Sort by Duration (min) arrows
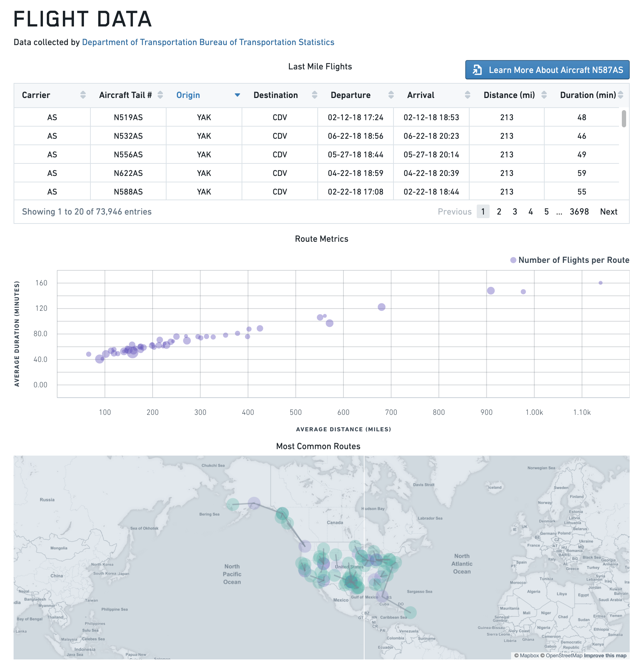This screenshot has width=644, height=663. tap(620, 95)
